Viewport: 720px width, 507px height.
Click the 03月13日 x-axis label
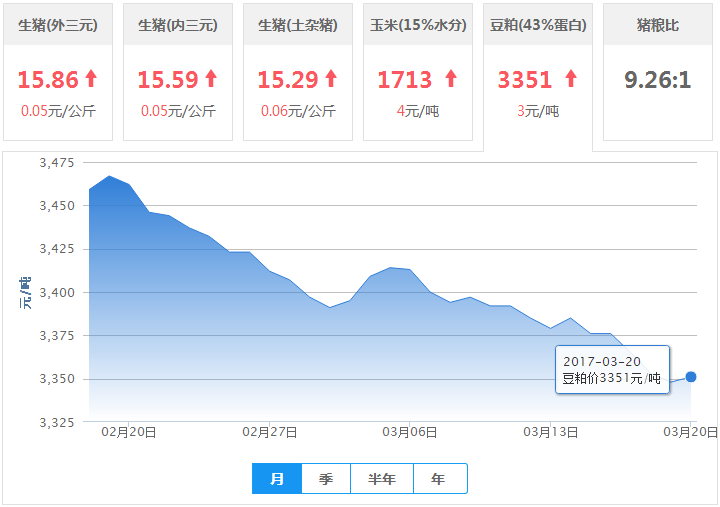tap(551, 432)
